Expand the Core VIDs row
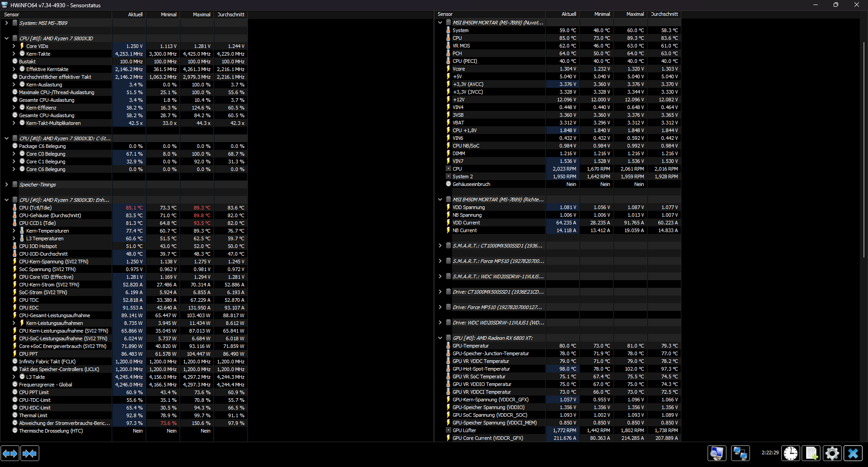This screenshot has width=868, height=467. click(14, 46)
